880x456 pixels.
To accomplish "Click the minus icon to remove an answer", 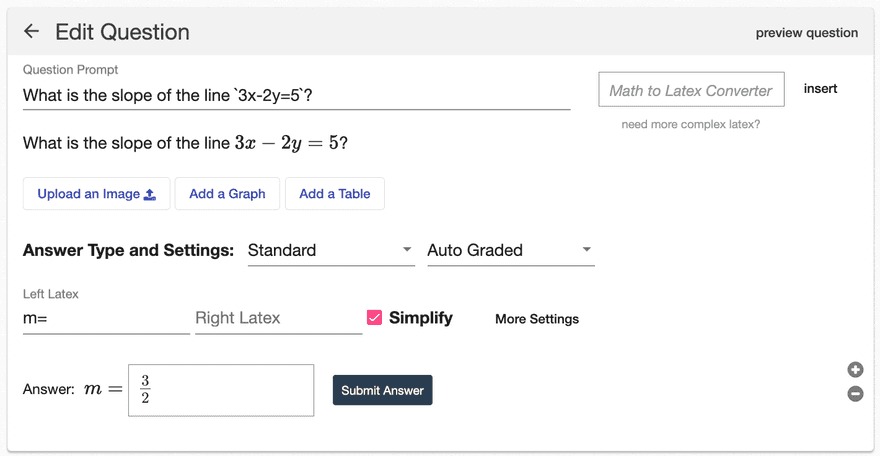I will tap(855, 394).
